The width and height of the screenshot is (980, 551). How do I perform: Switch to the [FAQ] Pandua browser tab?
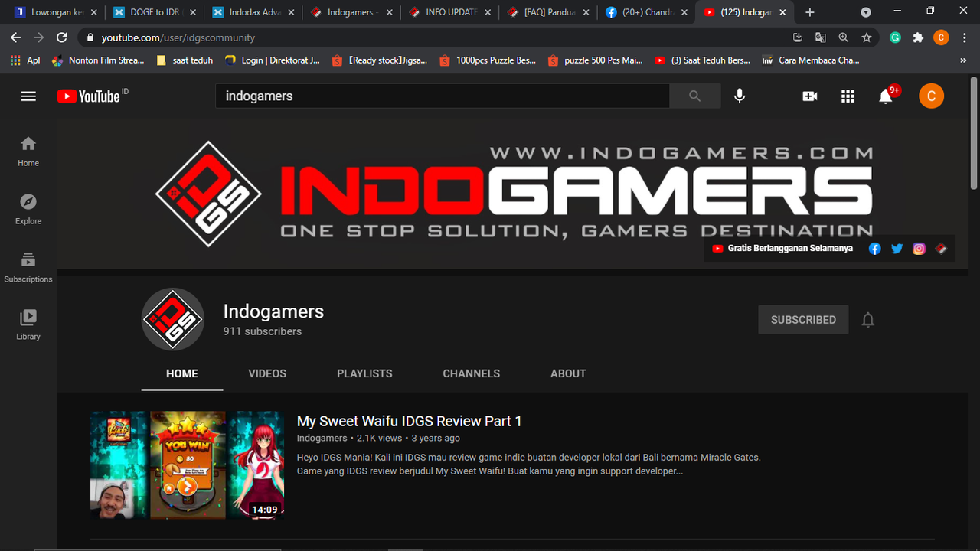pos(547,12)
